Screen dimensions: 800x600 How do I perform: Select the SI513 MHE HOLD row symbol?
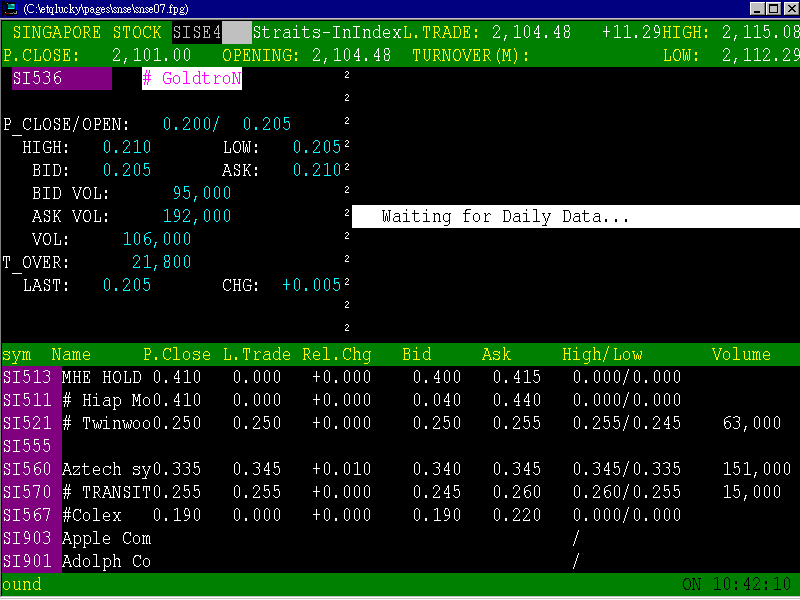pyautogui.click(x=27, y=378)
